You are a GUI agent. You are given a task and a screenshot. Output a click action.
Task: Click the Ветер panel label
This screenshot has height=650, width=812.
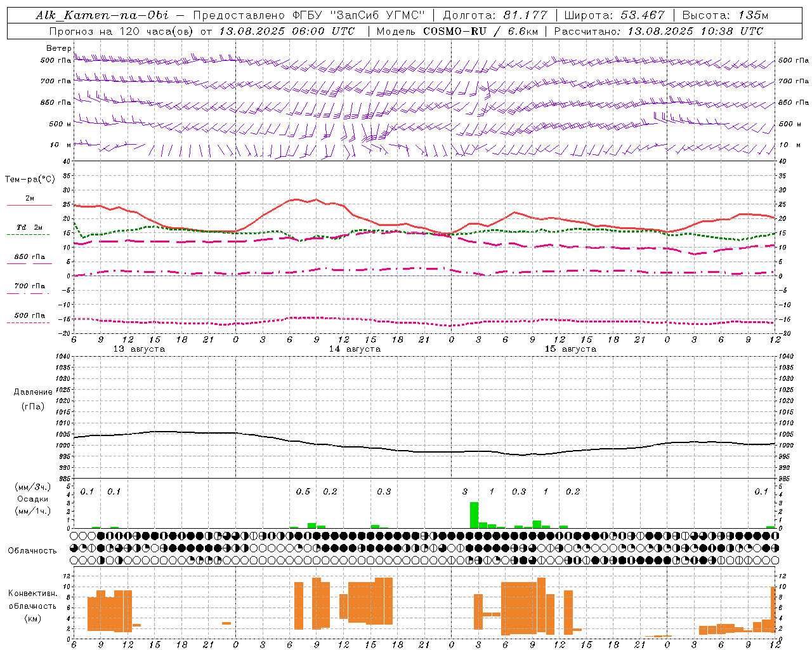coord(58,48)
